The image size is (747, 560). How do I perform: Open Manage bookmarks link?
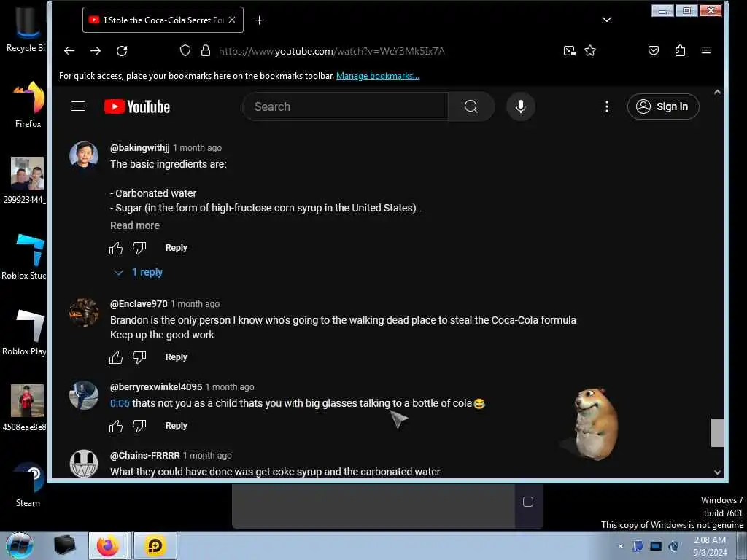tap(378, 76)
